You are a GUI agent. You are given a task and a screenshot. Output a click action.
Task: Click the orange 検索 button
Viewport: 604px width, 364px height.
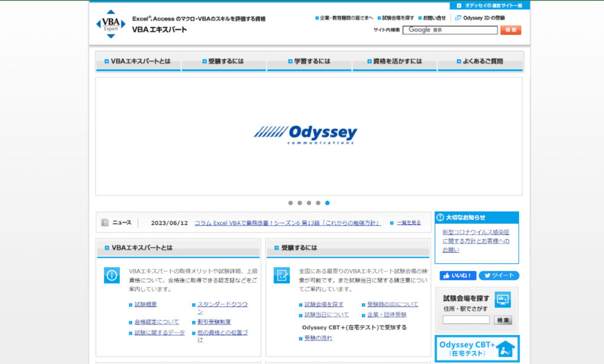tap(511, 30)
